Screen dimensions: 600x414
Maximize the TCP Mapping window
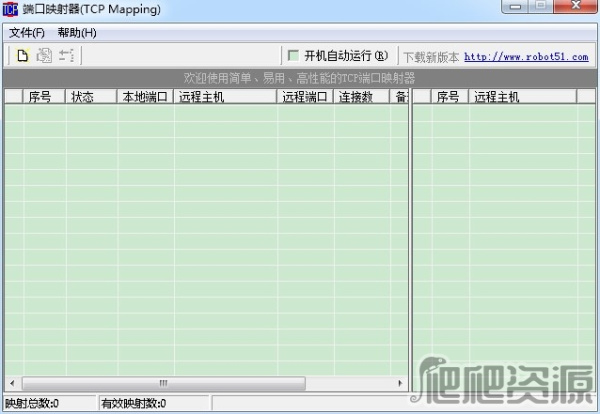tap(541, 6)
